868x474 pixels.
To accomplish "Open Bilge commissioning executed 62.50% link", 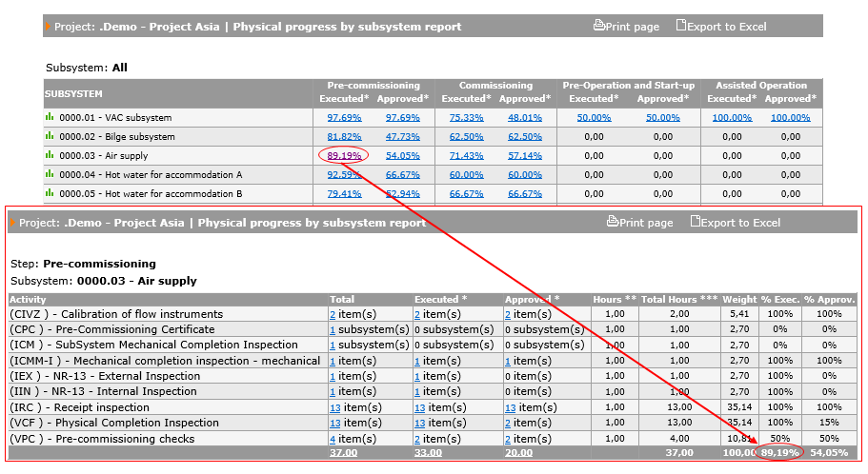I will pyautogui.click(x=466, y=137).
